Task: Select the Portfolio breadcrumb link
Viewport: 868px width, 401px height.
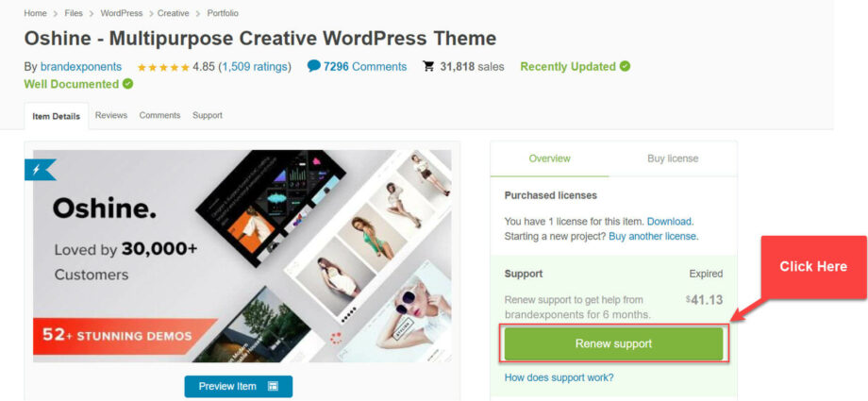Action: pyautogui.click(x=223, y=13)
